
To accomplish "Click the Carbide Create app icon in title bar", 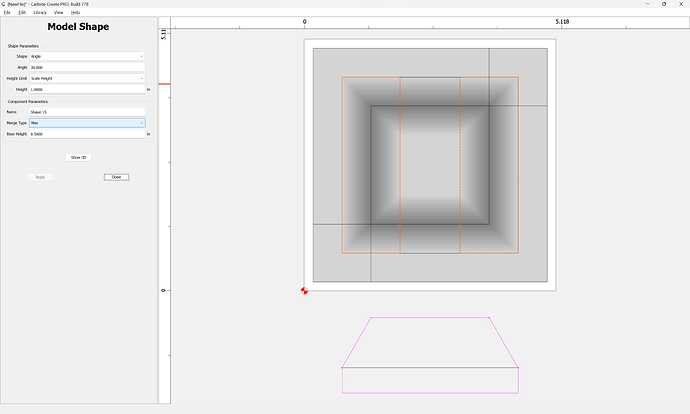I will pyautogui.click(x=3, y=4).
